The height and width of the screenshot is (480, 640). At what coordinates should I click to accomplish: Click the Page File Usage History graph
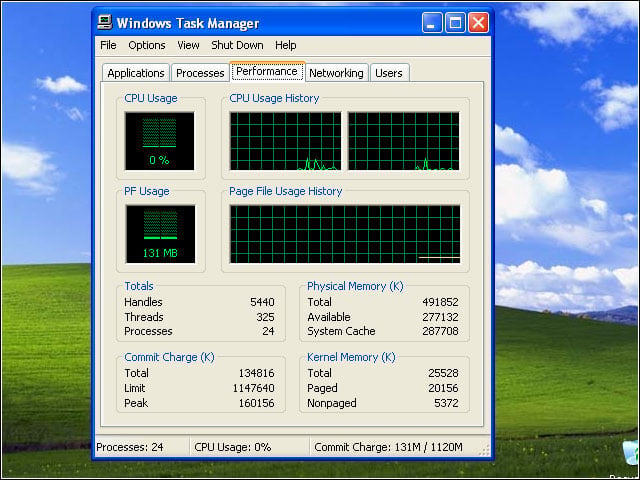tap(345, 234)
